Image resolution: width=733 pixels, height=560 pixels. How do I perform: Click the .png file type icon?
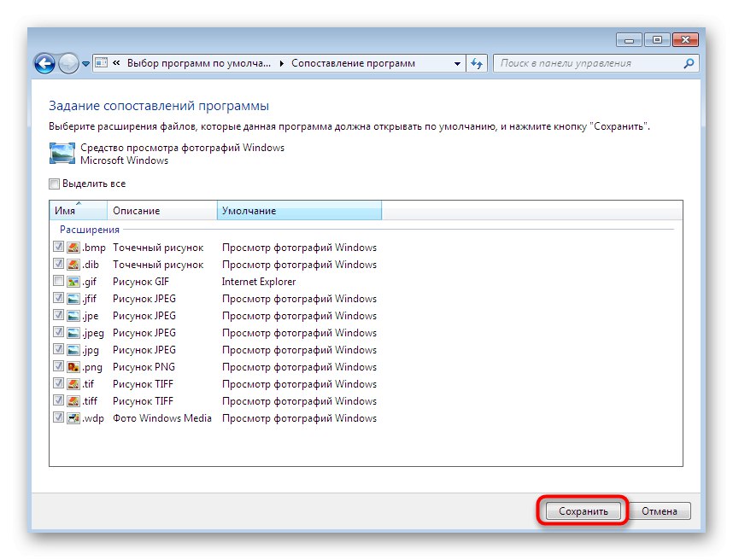click(73, 366)
